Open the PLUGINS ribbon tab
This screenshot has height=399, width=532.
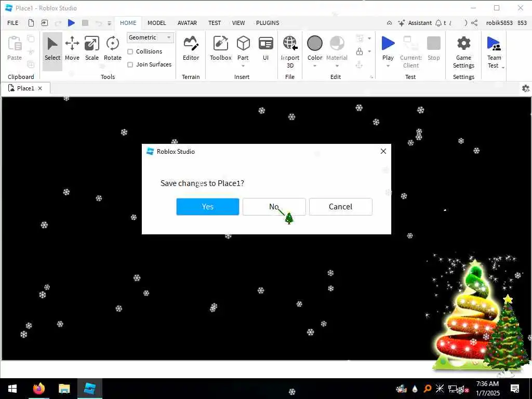268,23
